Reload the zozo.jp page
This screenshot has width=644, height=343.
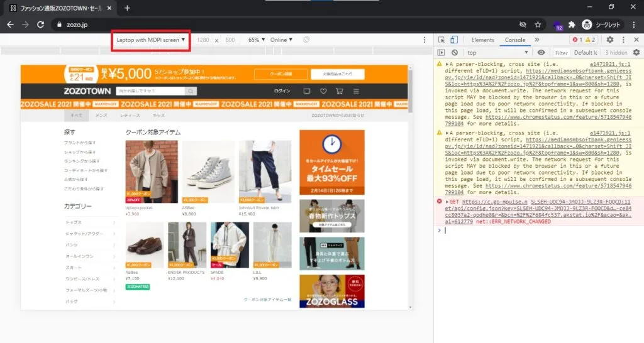click(x=40, y=24)
